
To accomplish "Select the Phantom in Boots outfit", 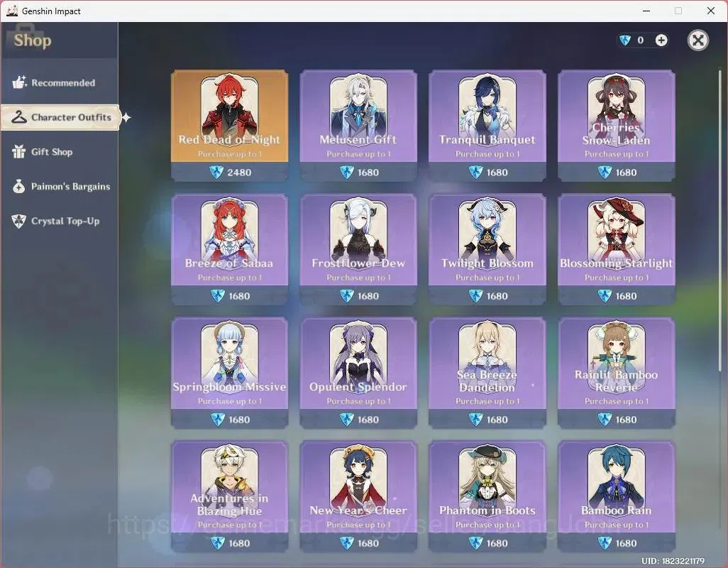I will [x=487, y=496].
